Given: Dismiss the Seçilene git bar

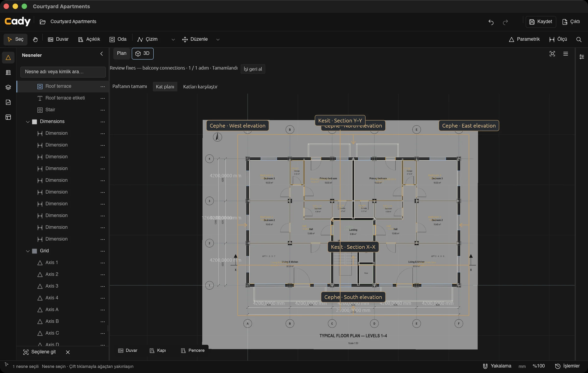Looking at the screenshot, I should click(68, 352).
